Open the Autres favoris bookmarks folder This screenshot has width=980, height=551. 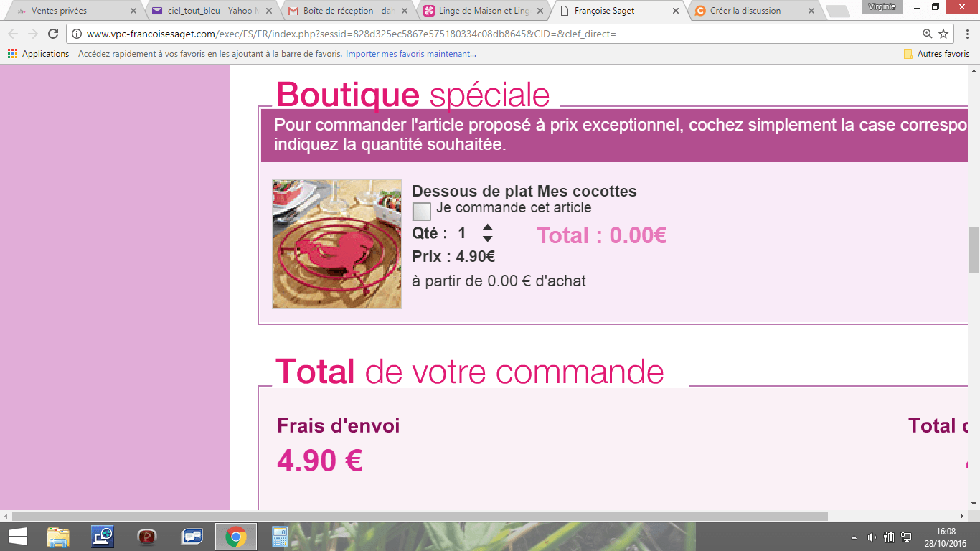tap(936, 54)
